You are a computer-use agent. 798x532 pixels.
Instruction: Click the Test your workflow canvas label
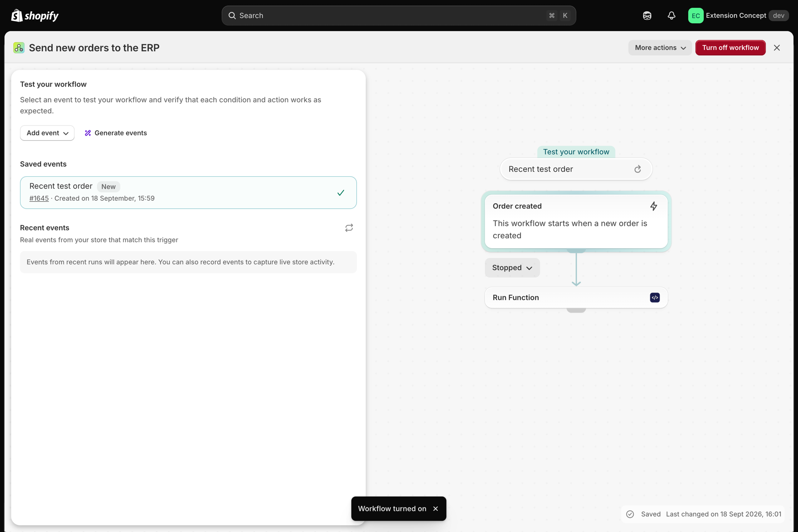pos(576,152)
